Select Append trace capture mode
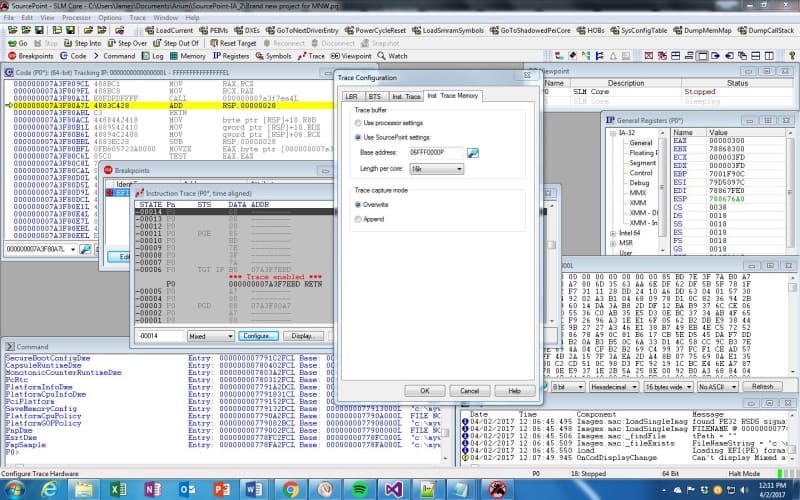Screen dimensions: 800x500 [x=358, y=219]
